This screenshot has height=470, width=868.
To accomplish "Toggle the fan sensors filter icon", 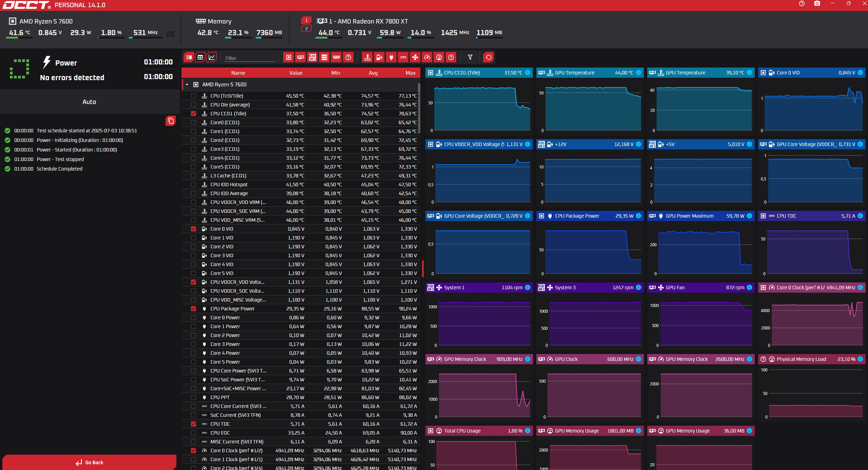I will 415,57.
